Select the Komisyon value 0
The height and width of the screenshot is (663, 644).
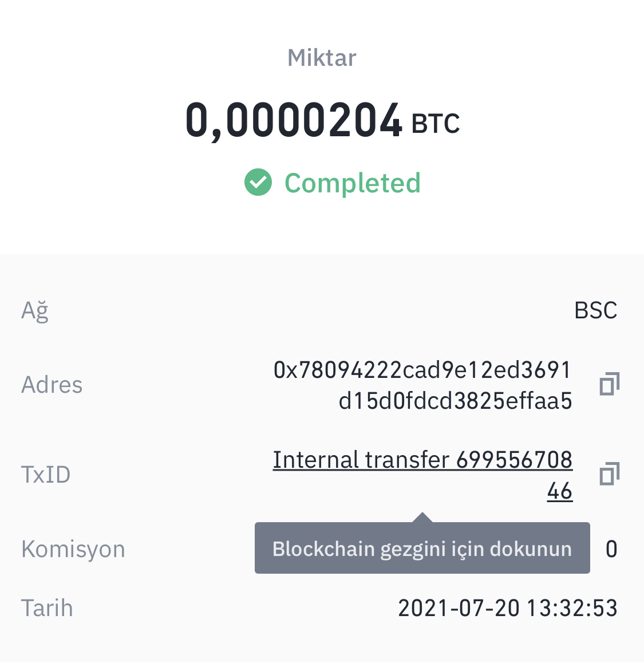point(611,549)
